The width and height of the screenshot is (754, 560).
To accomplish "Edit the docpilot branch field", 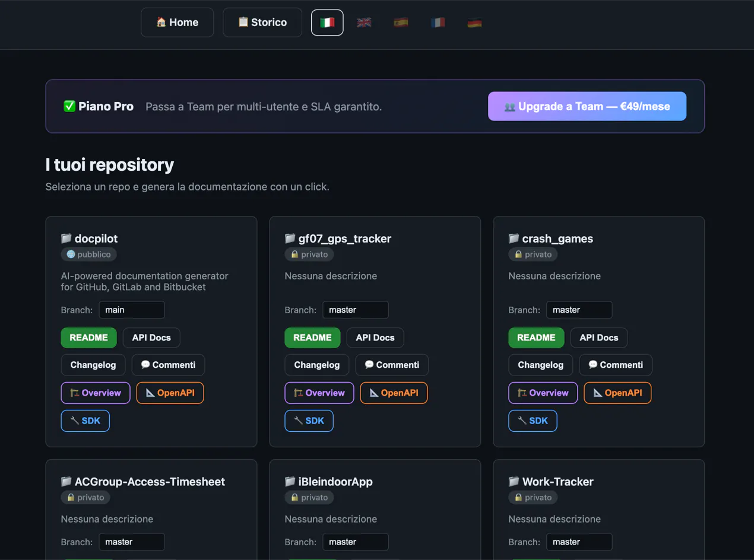I will coord(132,310).
